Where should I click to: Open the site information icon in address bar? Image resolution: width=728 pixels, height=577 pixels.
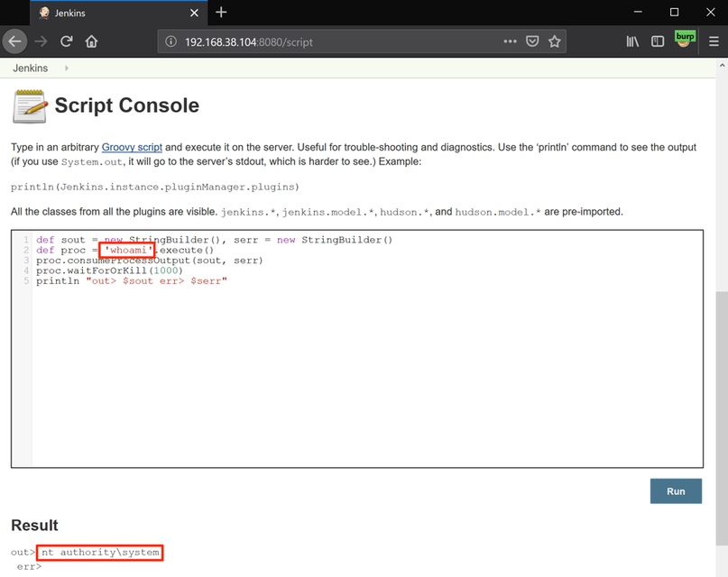[x=172, y=41]
